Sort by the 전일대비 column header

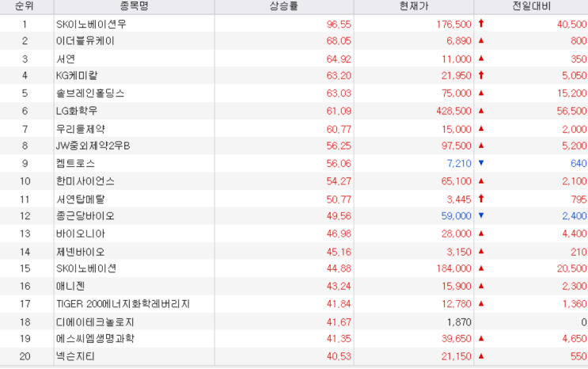(x=531, y=6)
